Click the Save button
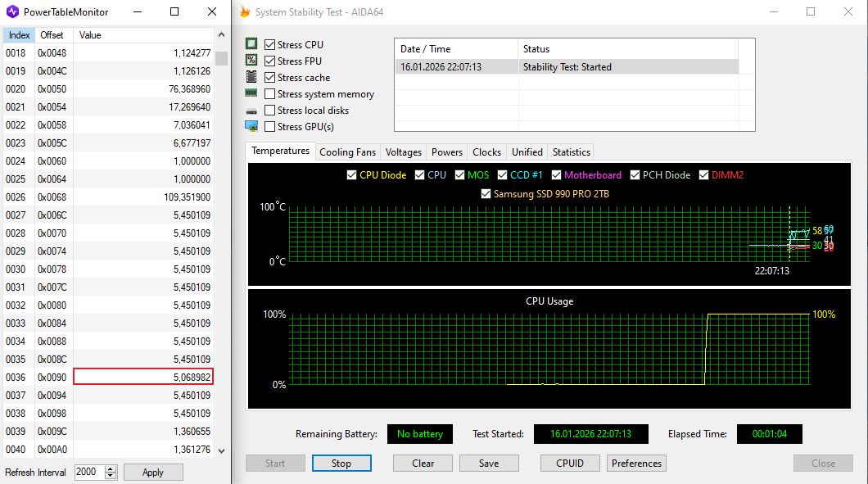This screenshot has height=484, width=868. point(489,464)
